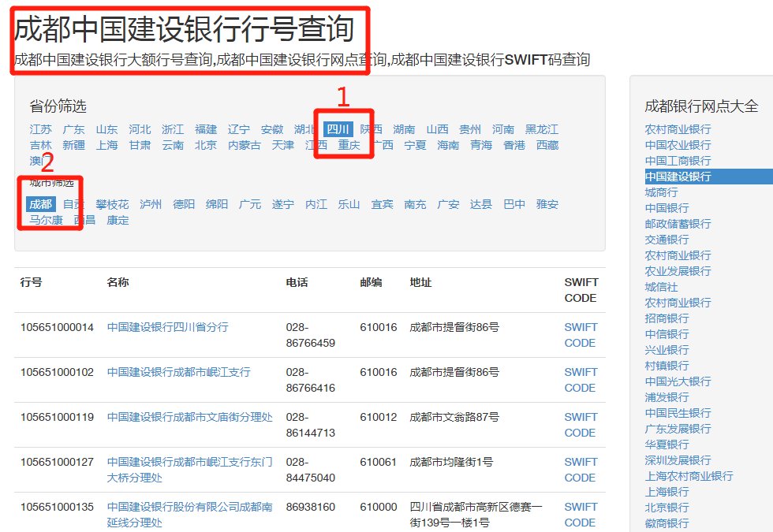The height and width of the screenshot is (532, 773).
Task: Open the 乐山 city link
Action: coord(349,204)
